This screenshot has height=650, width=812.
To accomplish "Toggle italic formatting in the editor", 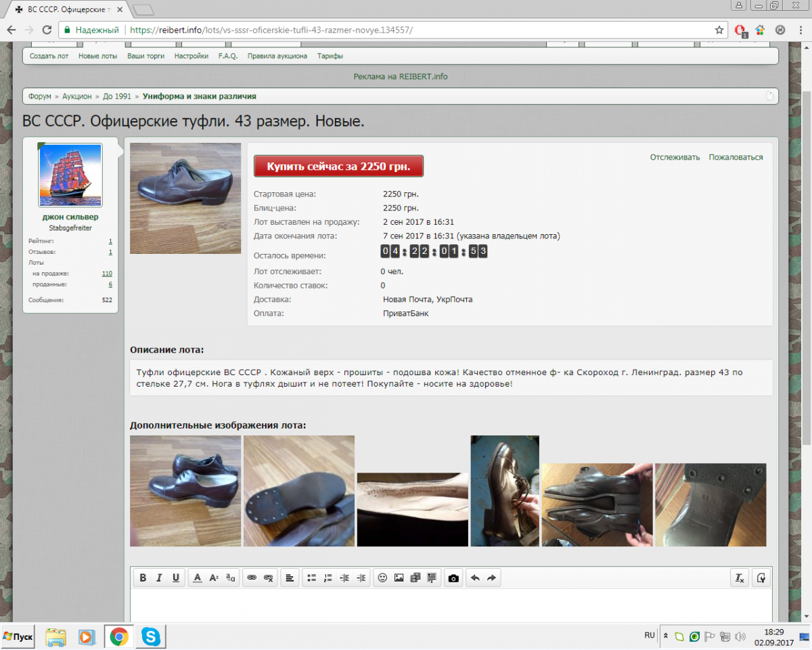I will click(159, 578).
